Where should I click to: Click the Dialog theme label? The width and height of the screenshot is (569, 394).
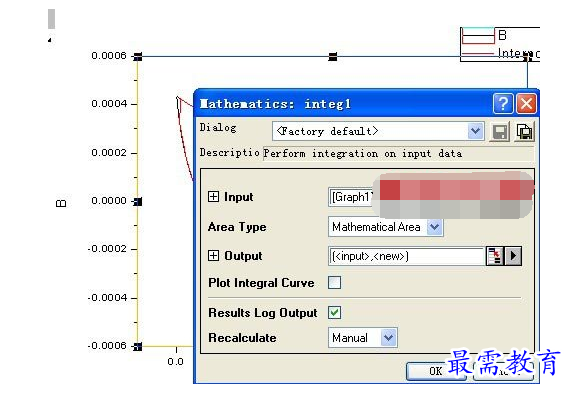point(218,127)
